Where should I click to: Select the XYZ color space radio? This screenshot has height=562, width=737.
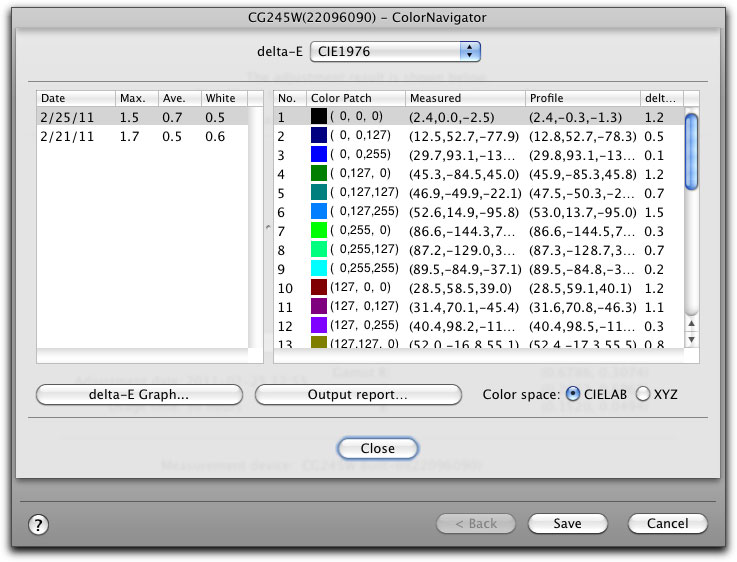tap(643, 394)
